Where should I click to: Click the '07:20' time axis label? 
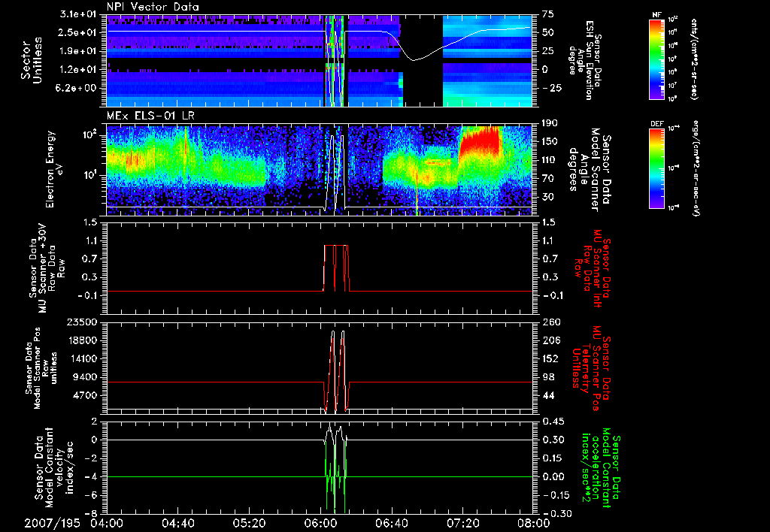pyautogui.click(x=462, y=524)
